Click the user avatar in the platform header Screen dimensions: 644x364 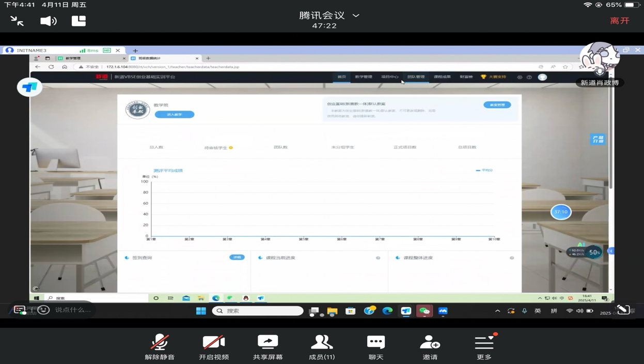click(542, 77)
